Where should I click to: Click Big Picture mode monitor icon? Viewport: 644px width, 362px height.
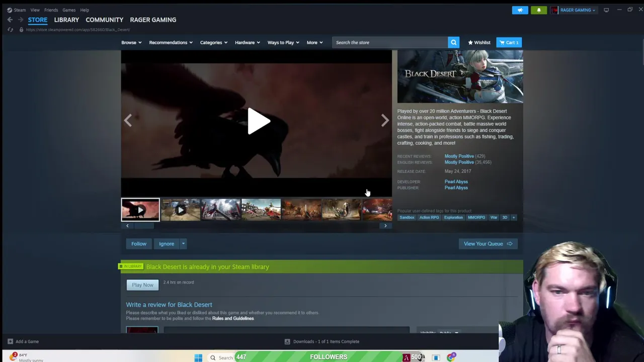tap(606, 10)
